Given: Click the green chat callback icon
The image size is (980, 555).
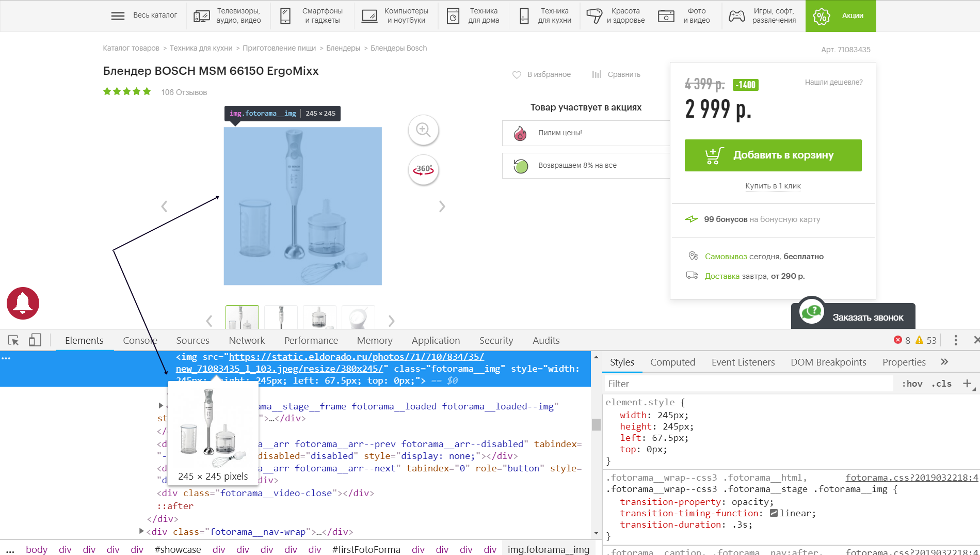Looking at the screenshot, I should [811, 311].
